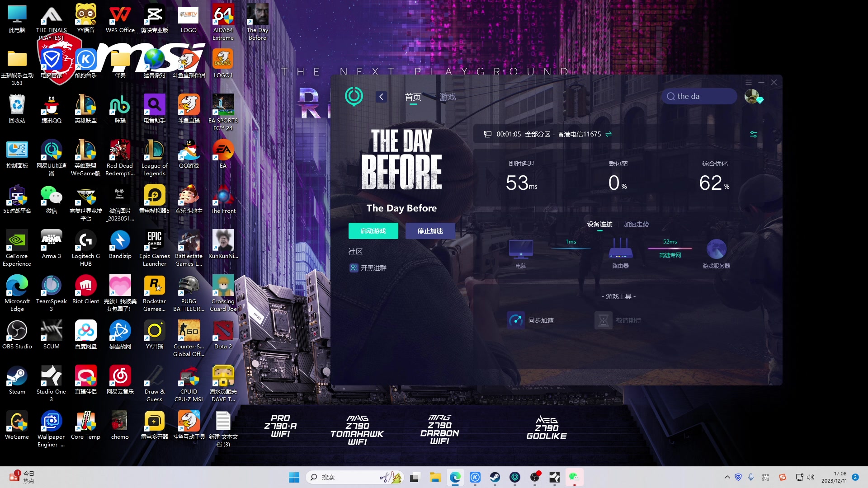Click the 路由器 router icon

(620, 248)
